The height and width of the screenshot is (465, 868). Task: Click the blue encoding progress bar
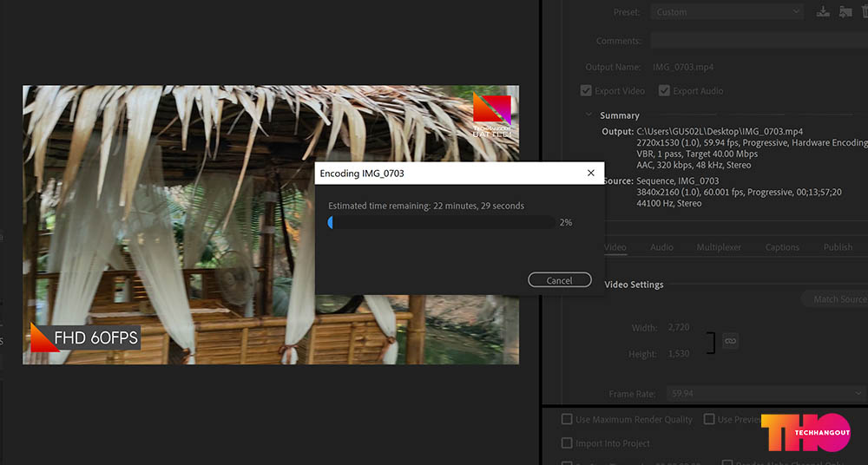(x=441, y=223)
